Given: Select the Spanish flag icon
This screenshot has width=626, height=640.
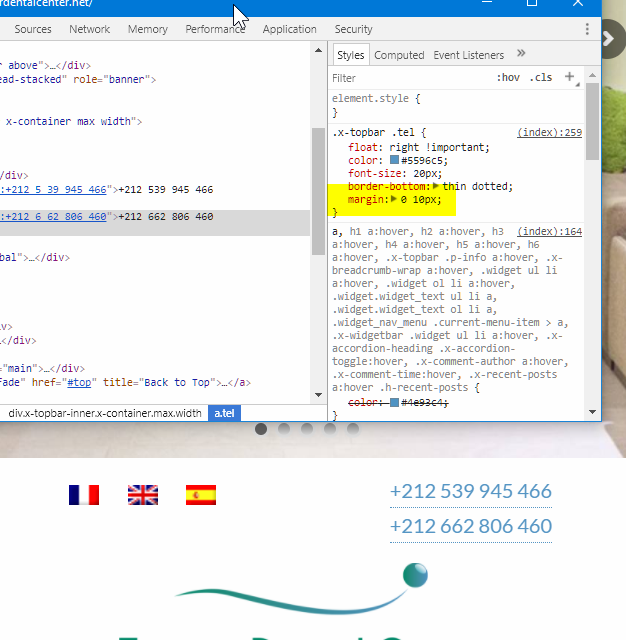Looking at the screenshot, I should pos(201,494).
